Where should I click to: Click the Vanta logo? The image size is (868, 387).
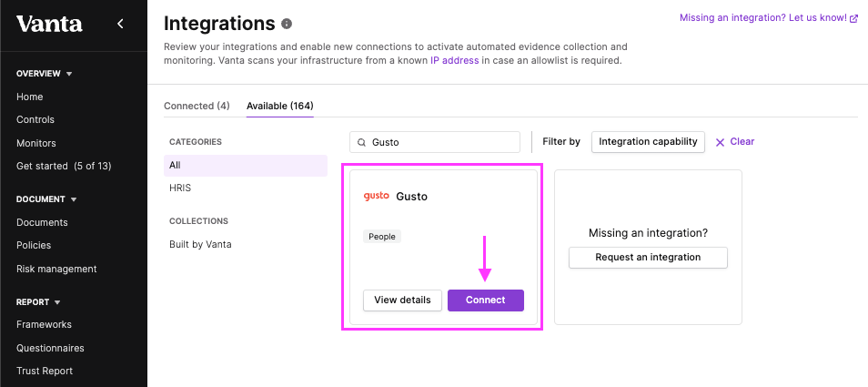(x=49, y=24)
